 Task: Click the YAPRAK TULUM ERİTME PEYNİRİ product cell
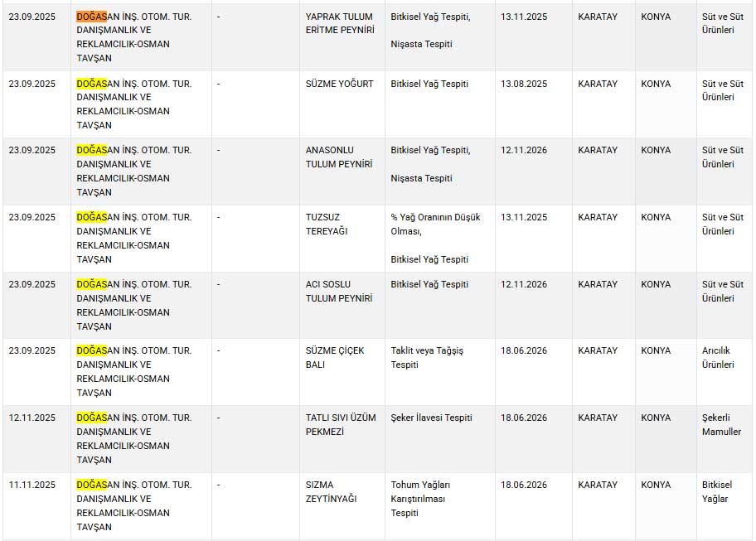click(340, 23)
